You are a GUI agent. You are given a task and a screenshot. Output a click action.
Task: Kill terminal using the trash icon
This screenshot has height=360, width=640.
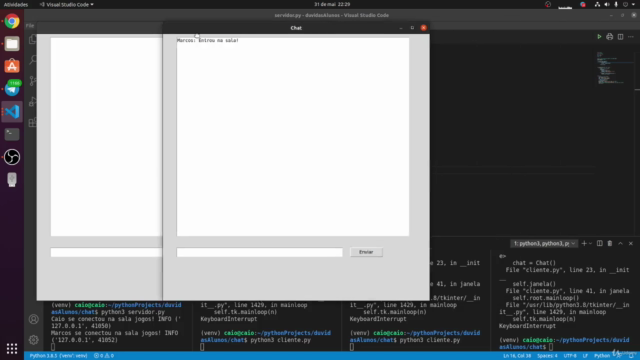pyautogui.click(x=610, y=244)
